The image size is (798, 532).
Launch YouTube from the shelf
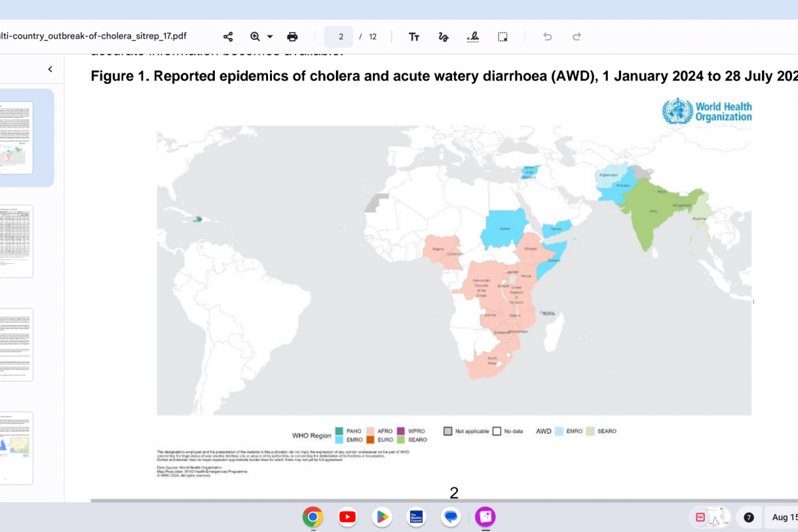pyautogui.click(x=347, y=517)
